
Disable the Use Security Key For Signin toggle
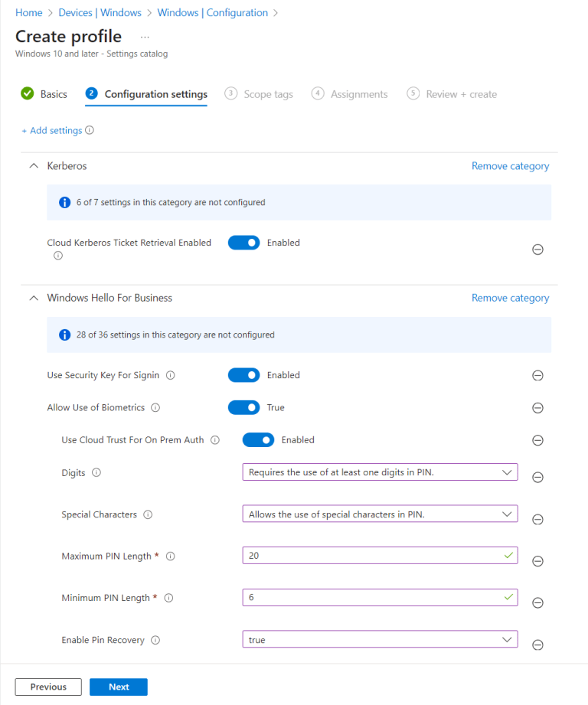pyautogui.click(x=243, y=375)
